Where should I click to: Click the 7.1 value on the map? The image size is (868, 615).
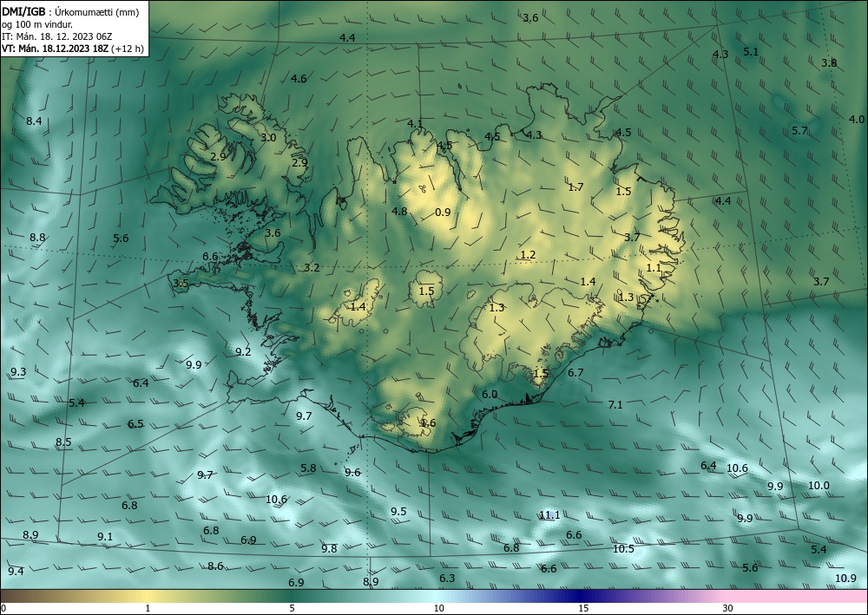pyautogui.click(x=615, y=405)
